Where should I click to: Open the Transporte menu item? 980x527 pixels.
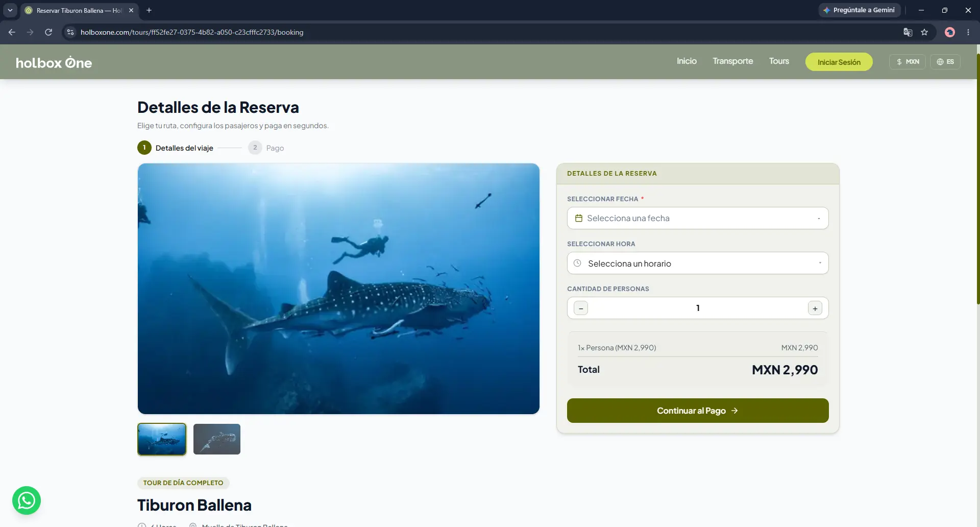pos(733,61)
